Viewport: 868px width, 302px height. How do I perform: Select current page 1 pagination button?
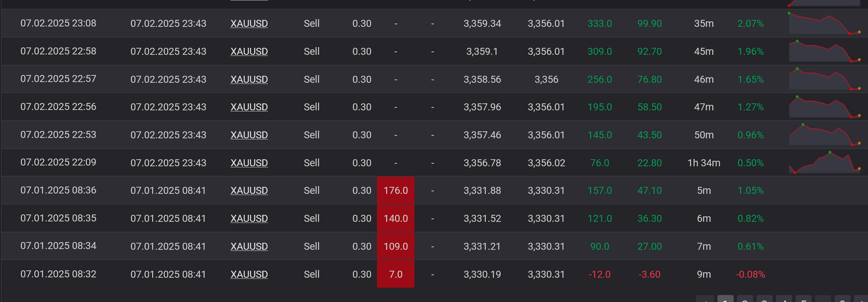[725, 299]
